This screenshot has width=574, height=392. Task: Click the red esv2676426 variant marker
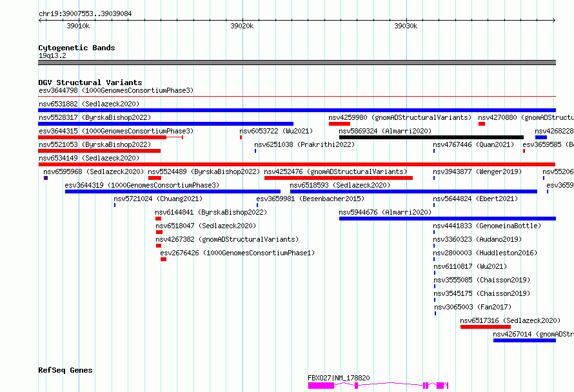[x=163, y=259]
